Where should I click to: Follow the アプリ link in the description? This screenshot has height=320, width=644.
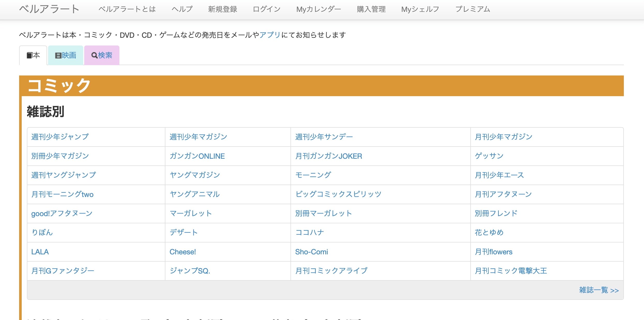click(270, 35)
